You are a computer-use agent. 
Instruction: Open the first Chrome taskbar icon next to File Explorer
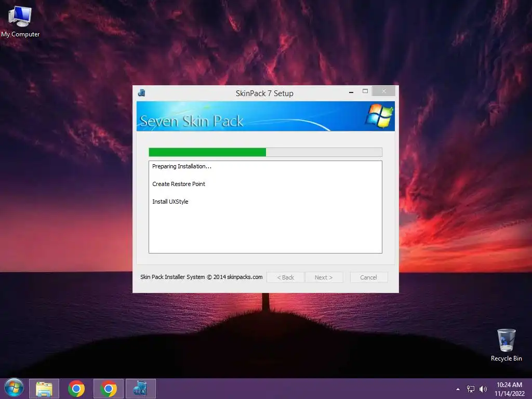[76, 389]
